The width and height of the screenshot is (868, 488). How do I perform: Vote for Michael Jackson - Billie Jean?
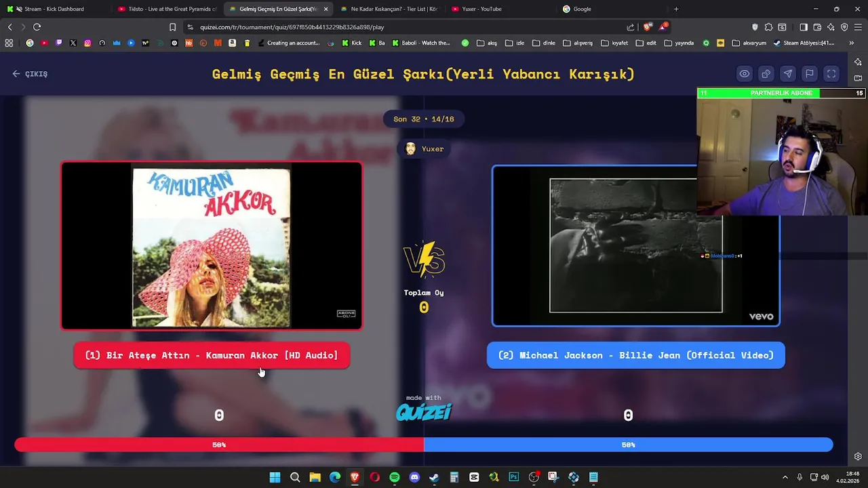tap(636, 355)
